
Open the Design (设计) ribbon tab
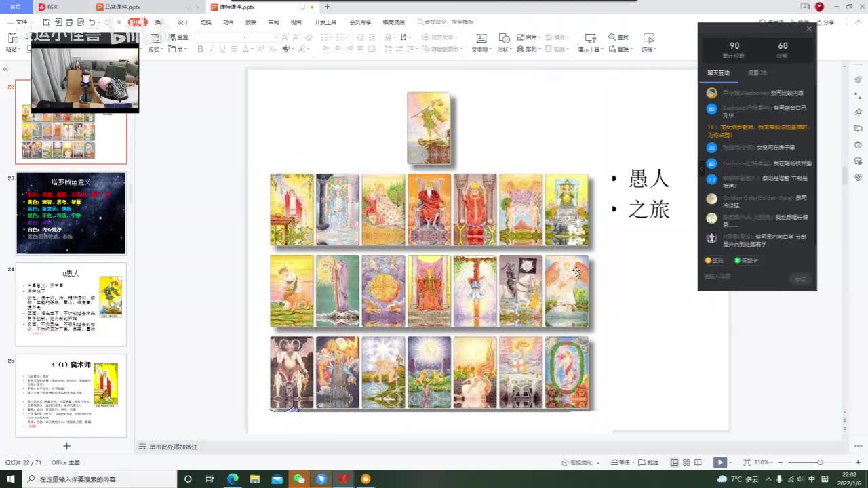(183, 22)
